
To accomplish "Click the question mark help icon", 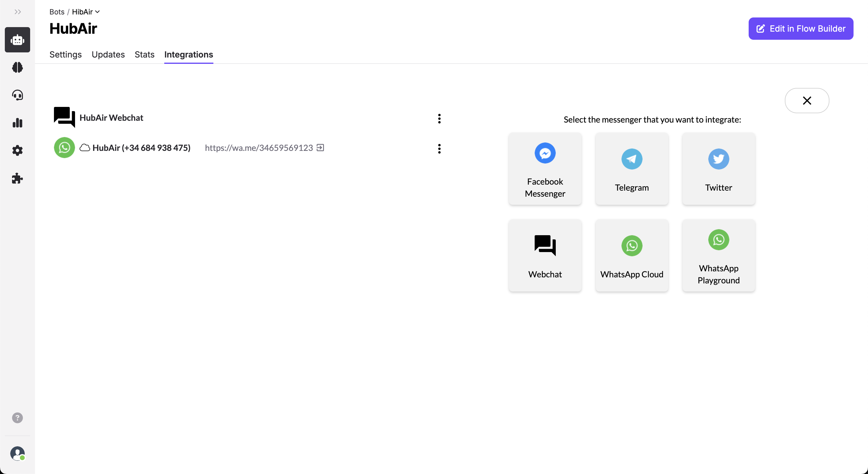I will tap(17, 418).
